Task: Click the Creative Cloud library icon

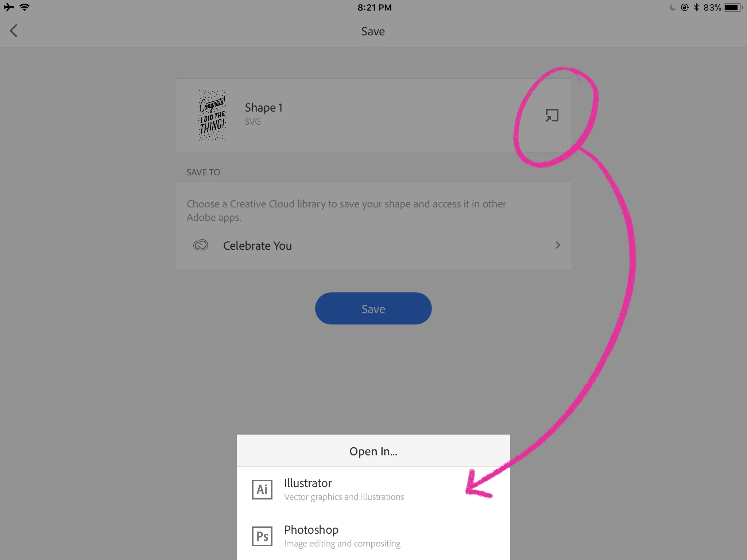Action: pyautogui.click(x=201, y=245)
